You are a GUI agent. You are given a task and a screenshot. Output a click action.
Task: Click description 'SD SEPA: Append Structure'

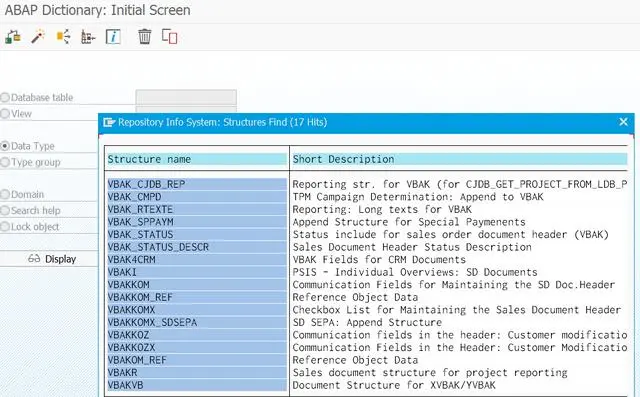pos(367,322)
